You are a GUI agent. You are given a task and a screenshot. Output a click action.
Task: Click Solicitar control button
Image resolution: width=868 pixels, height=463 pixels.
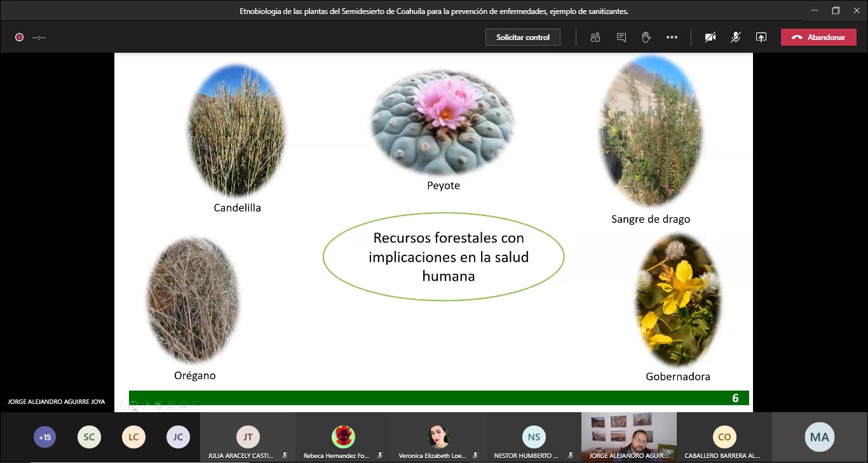coord(523,37)
